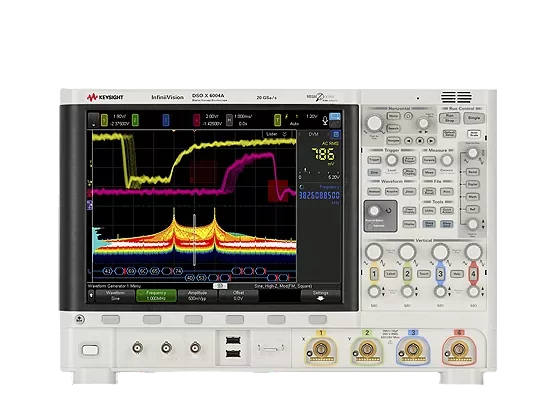Toggle the Math waveform key
This screenshot has width=555, height=408.
(x=473, y=197)
